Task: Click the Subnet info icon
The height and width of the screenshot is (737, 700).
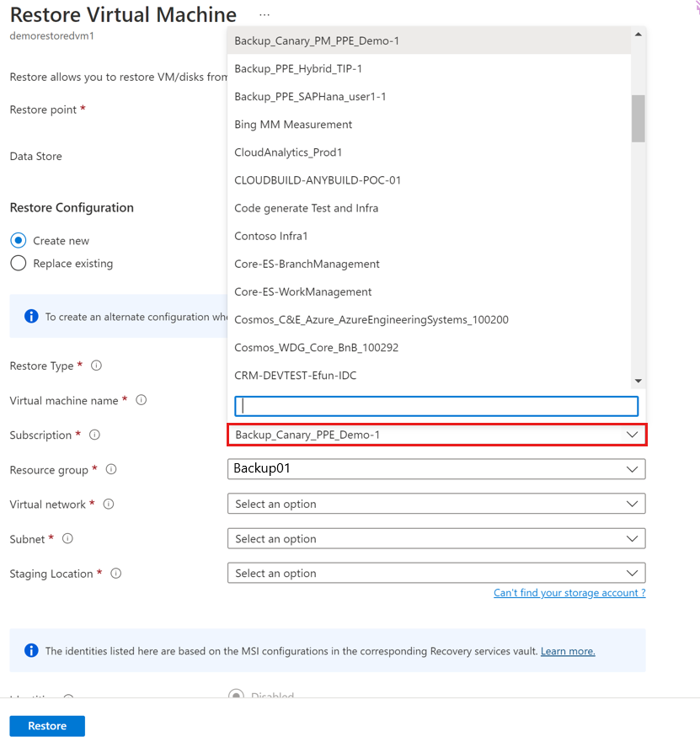Action: [x=67, y=539]
